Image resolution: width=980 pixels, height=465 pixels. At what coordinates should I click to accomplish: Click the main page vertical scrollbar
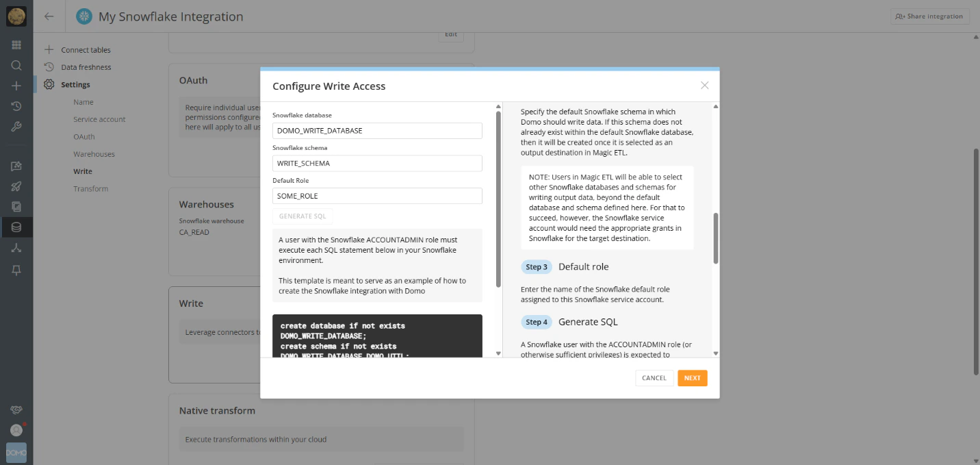[x=976, y=262]
